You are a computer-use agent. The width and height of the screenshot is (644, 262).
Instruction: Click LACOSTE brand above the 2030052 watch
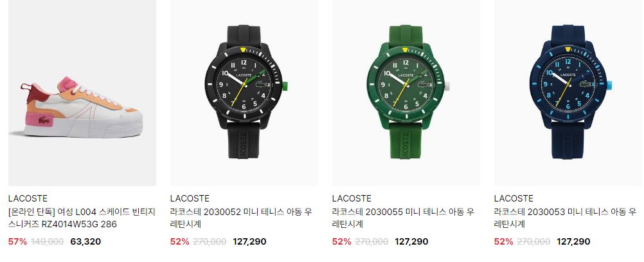[190, 199]
